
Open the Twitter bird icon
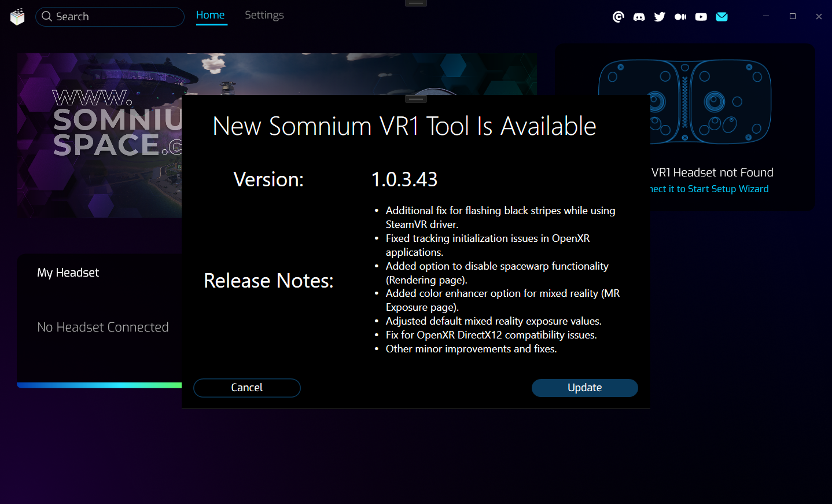tap(660, 17)
